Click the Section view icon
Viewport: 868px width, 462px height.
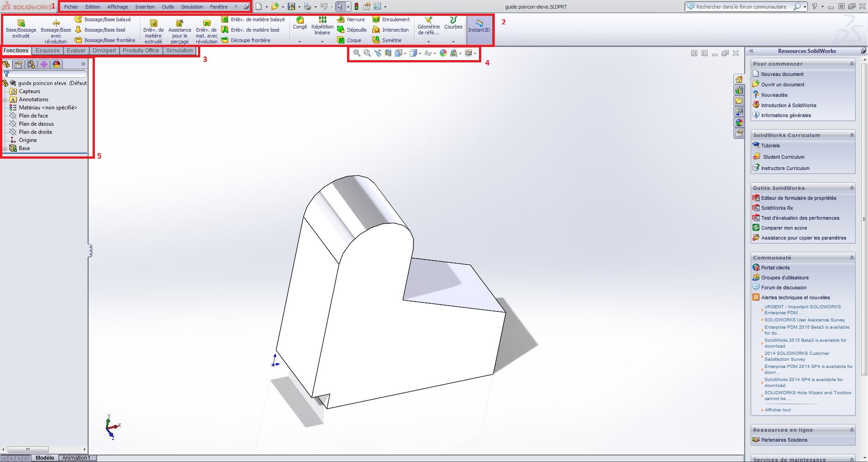[388, 53]
